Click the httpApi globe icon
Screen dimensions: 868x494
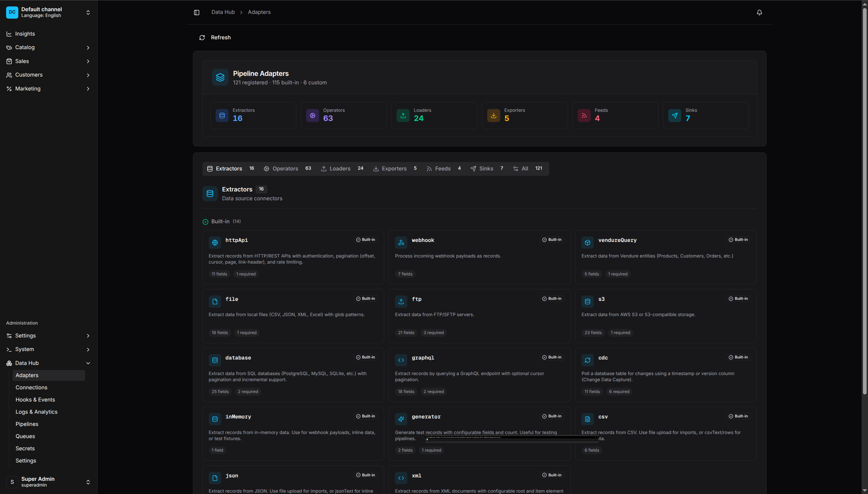click(215, 243)
